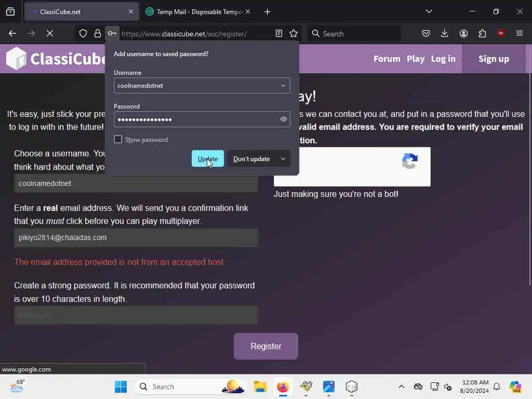532x399 pixels.
Task: Click the OneDrive cloud tray icon
Action: (418, 387)
